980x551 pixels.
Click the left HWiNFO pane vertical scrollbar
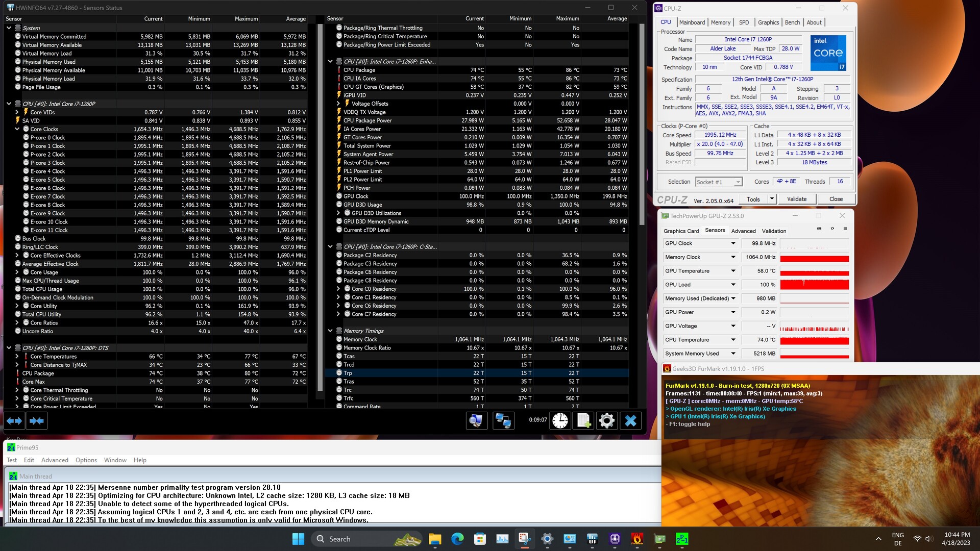coord(320,204)
